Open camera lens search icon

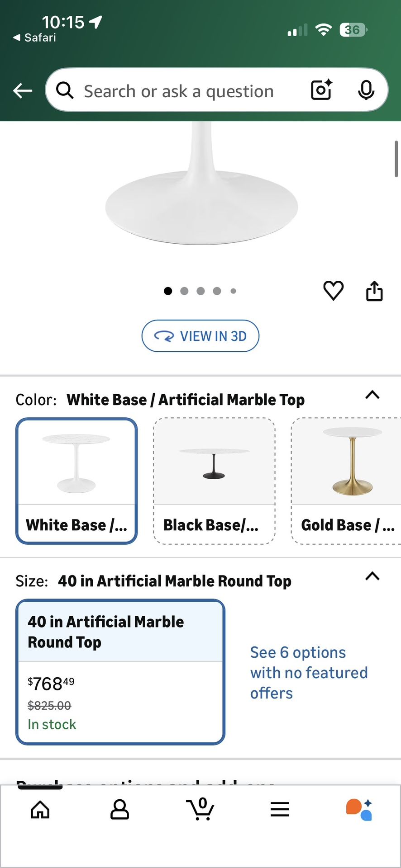(321, 90)
